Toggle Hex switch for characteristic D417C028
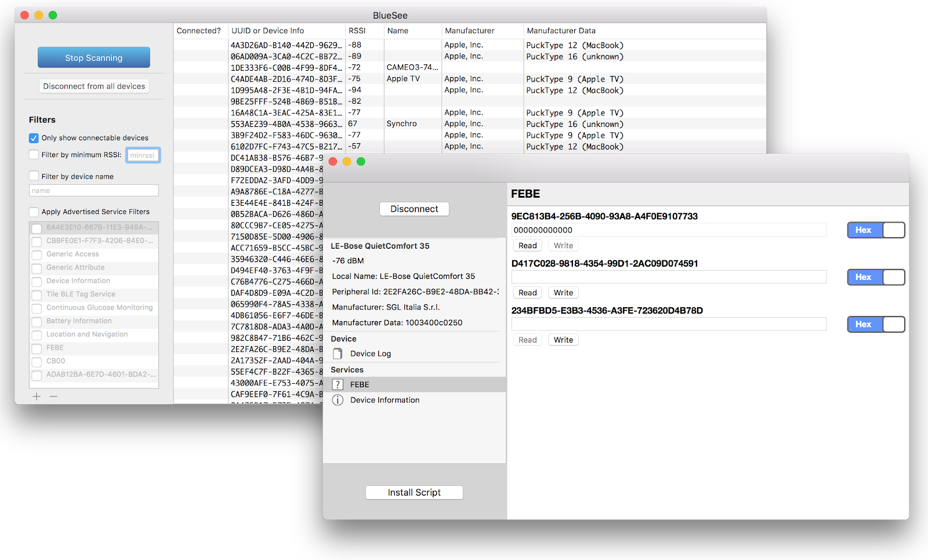928x560 pixels. point(876,277)
